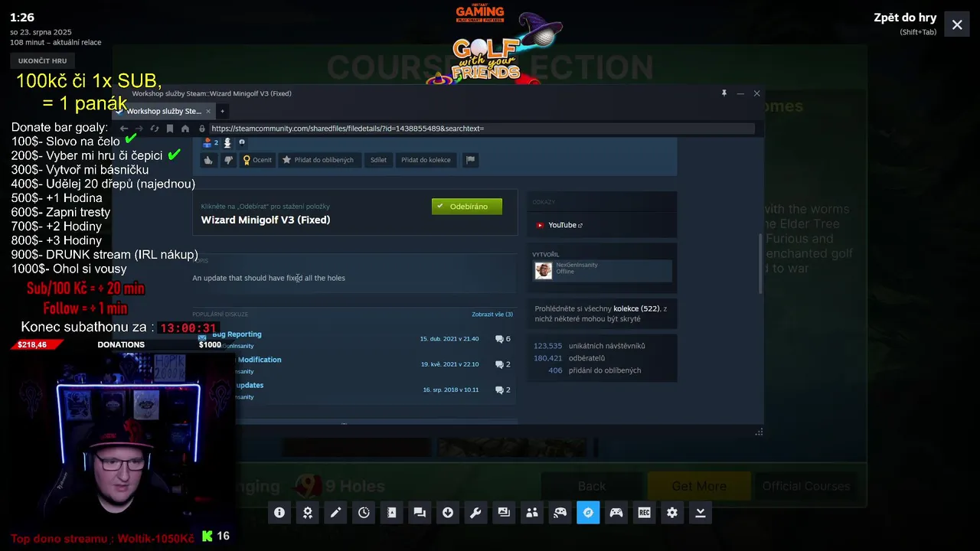Open a new browser tab

(x=222, y=111)
